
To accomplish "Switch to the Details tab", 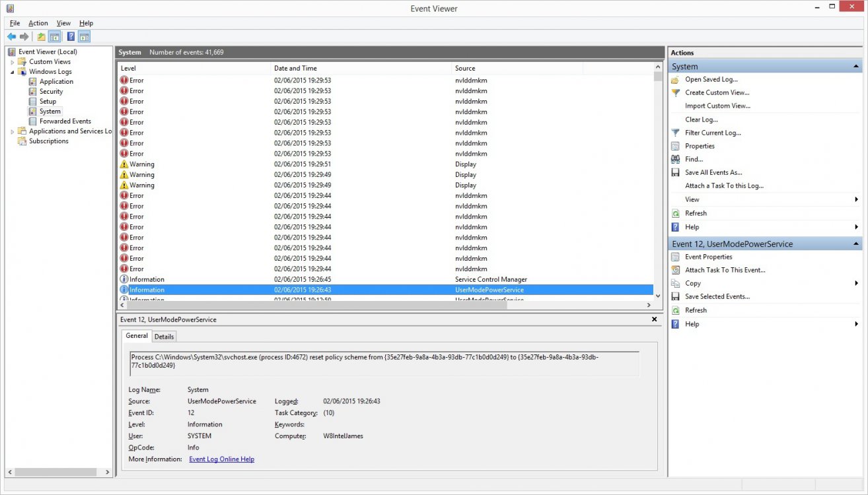I will point(164,336).
